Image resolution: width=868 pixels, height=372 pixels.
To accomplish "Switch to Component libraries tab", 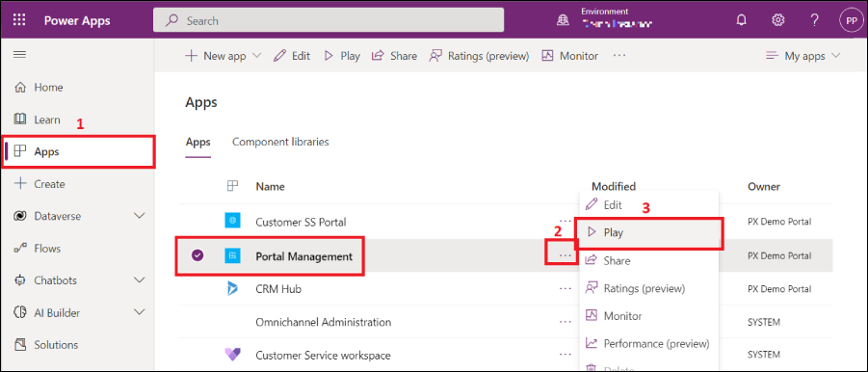I will pos(280,142).
